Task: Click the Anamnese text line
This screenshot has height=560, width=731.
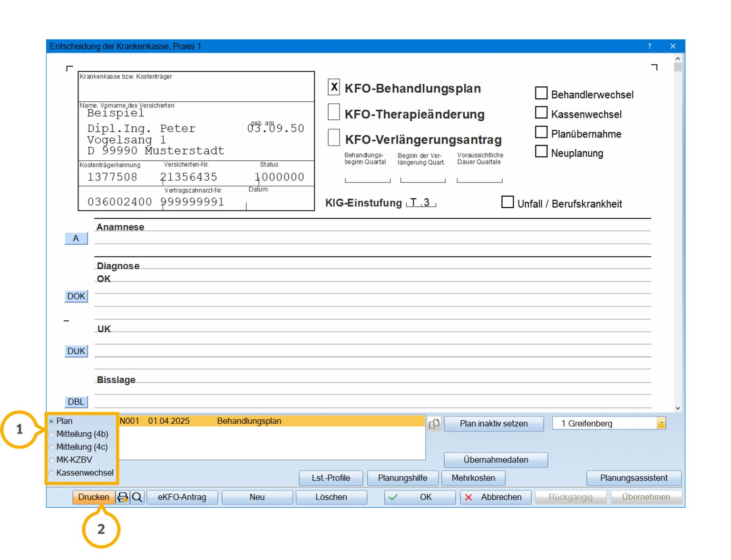Action: point(372,238)
